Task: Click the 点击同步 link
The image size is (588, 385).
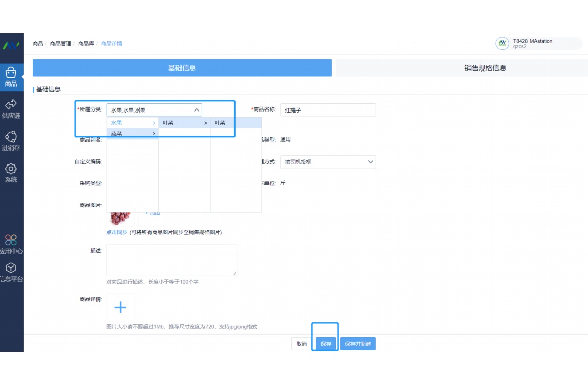Action: pos(117,232)
